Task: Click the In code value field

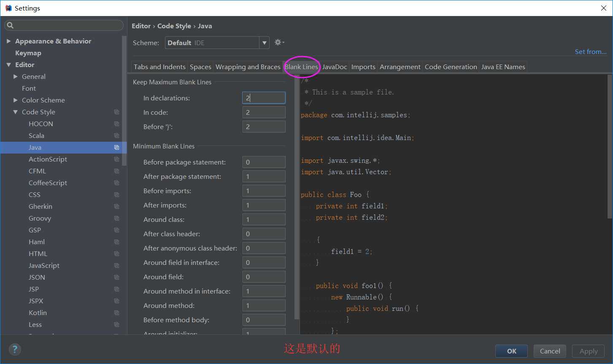Action: (x=264, y=112)
